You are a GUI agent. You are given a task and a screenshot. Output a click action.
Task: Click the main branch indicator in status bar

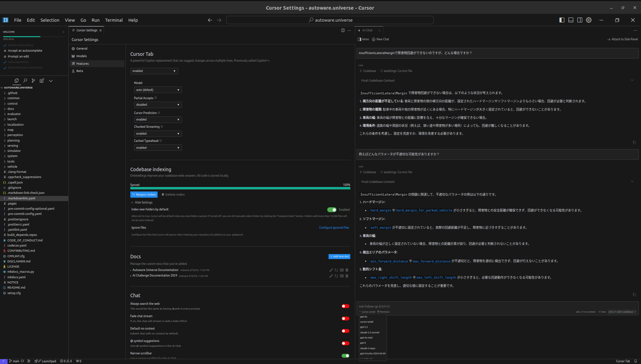tap(14, 361)
